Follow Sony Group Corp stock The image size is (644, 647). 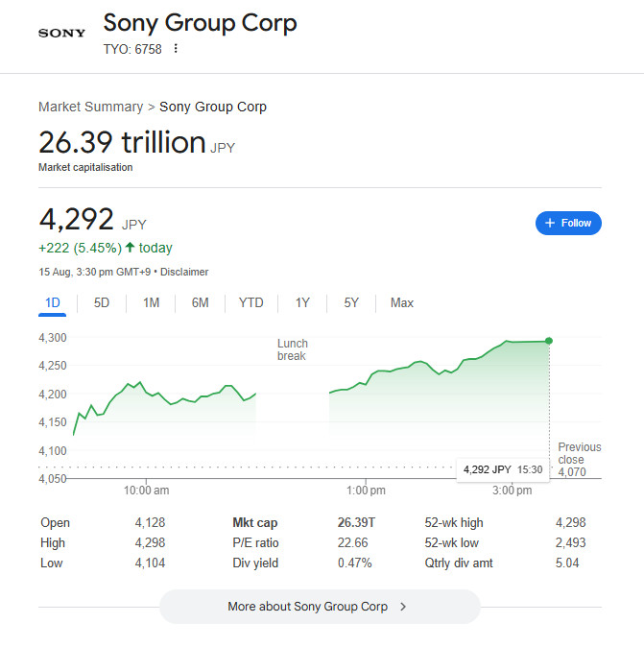pyautogui.click(x=568, y=223)
